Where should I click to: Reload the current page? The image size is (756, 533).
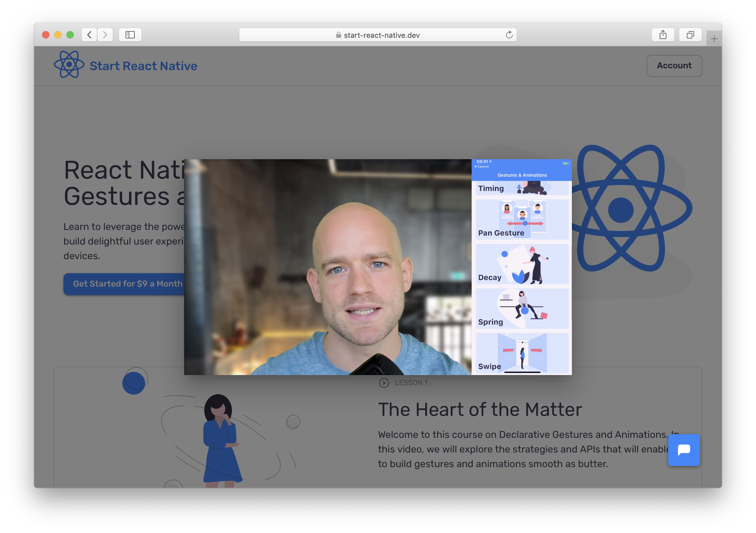tap(509, 34)
